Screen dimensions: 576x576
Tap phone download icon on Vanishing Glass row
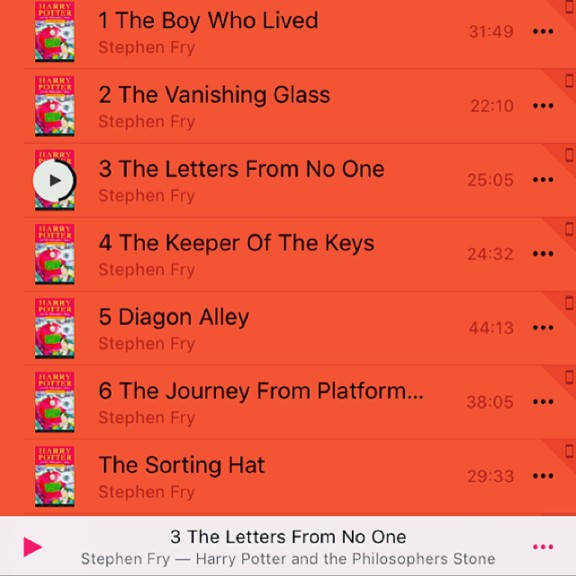coord(569,81)
